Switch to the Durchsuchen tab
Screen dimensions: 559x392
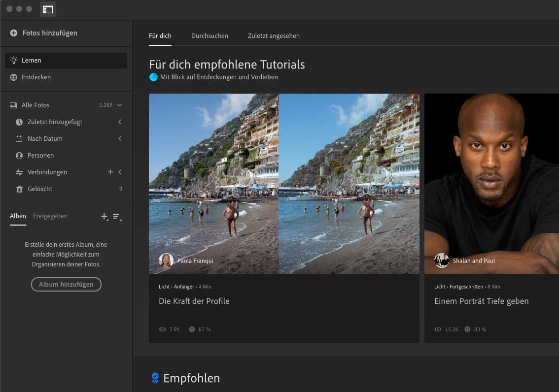[210, 36]
